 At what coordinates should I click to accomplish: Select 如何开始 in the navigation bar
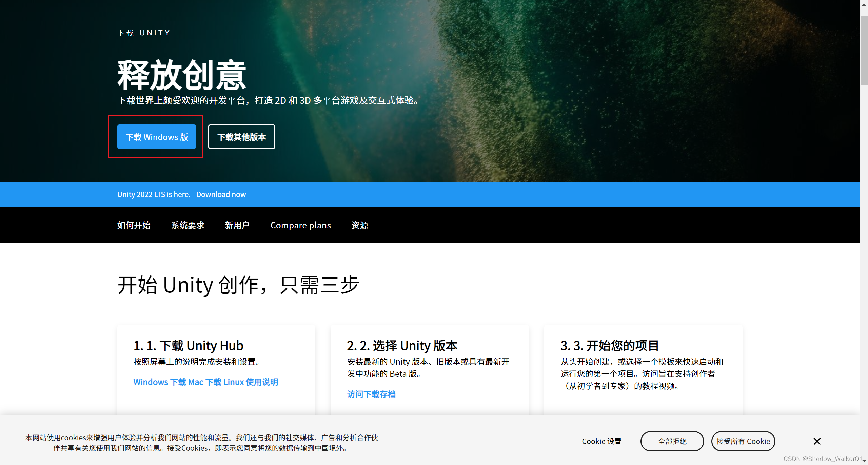pos(134,225)
